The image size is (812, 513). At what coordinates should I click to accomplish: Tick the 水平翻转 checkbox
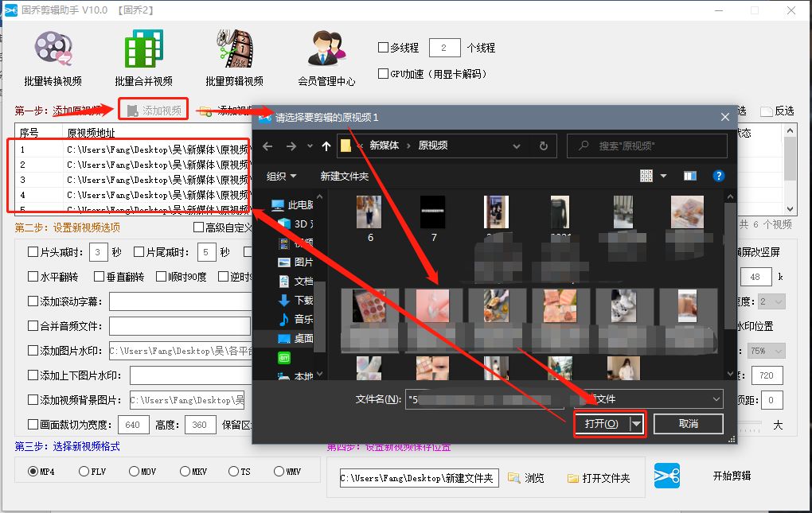[33, 277]
